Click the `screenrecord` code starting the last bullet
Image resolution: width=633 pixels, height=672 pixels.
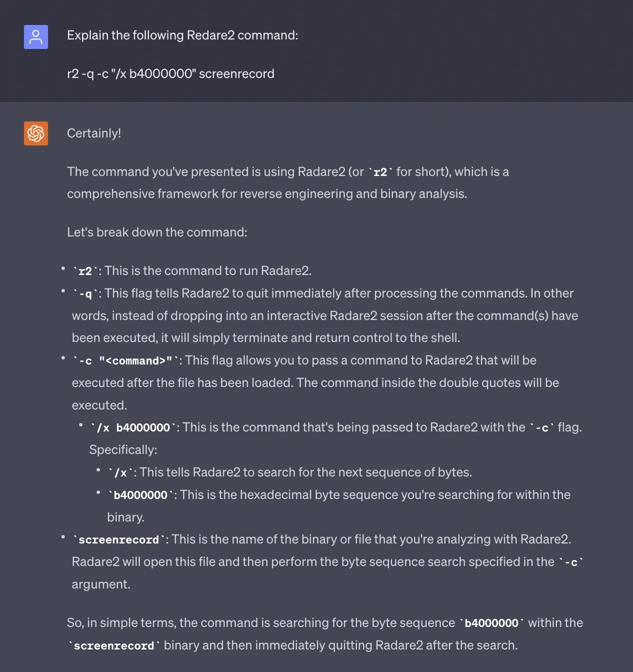pos(118,540)
